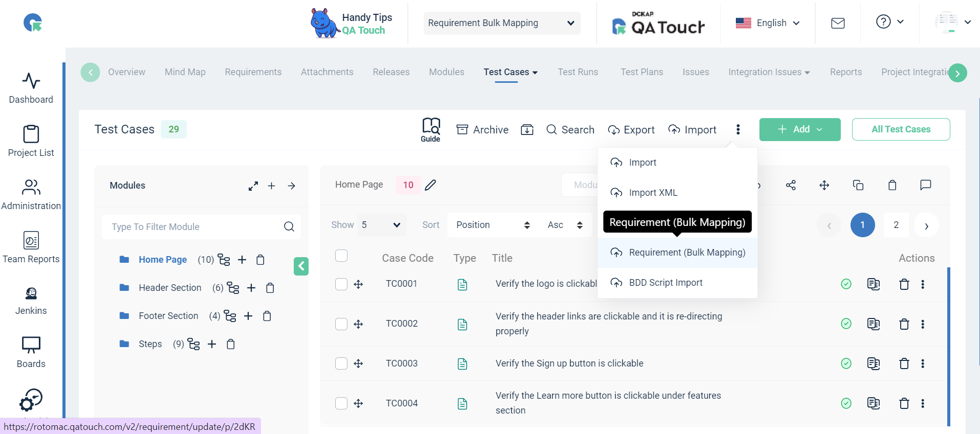
Task: Click the comment icon in Home Page header
Action: 925,185
